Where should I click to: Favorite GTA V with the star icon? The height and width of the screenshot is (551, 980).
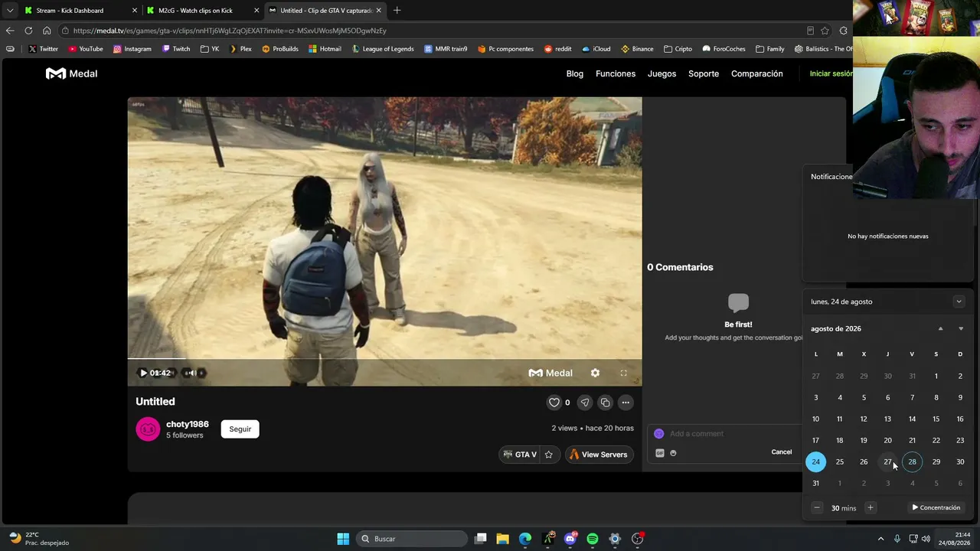[x=549, y=455]
